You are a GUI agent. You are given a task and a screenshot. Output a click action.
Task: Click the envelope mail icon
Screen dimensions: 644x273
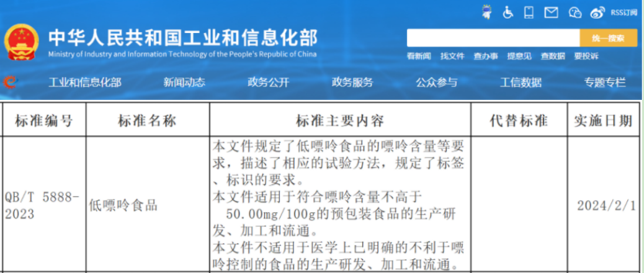tap(550, 12)
